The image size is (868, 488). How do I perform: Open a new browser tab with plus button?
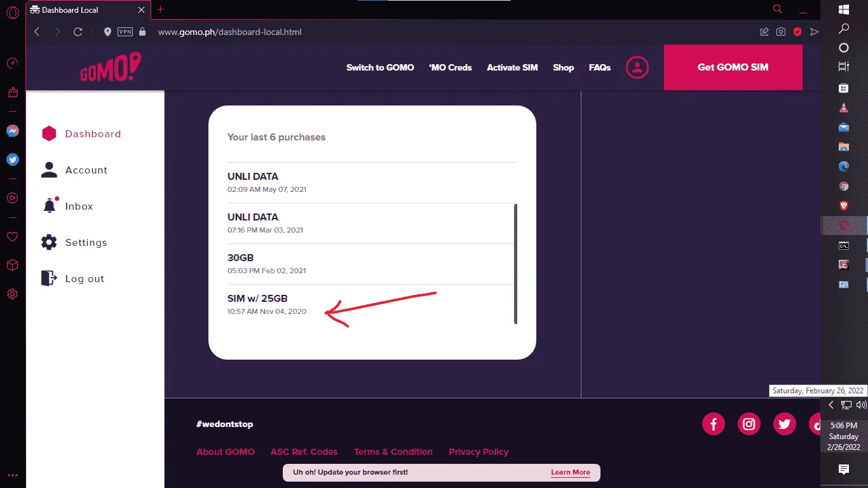tap(160, 10)
